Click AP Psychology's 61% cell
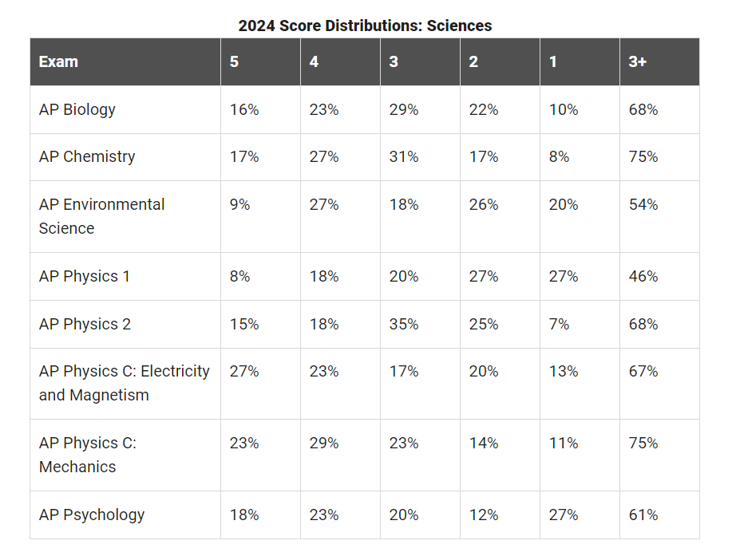 tap(643, 515)
